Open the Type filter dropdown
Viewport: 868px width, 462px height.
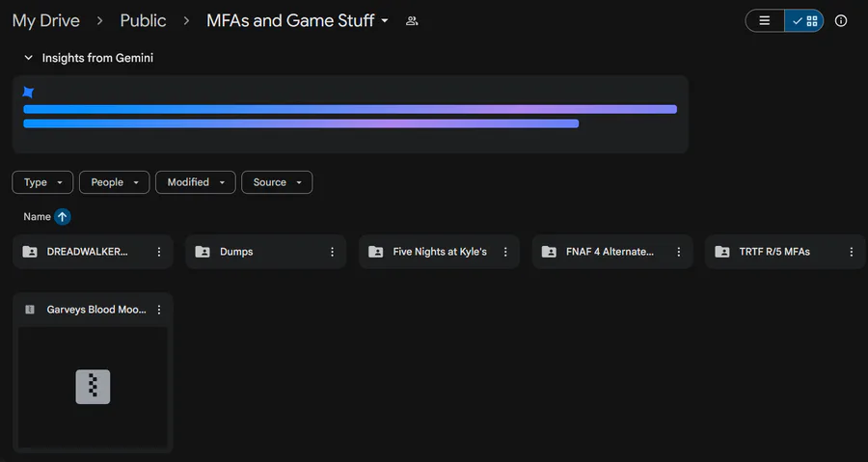tap(42, 182)
